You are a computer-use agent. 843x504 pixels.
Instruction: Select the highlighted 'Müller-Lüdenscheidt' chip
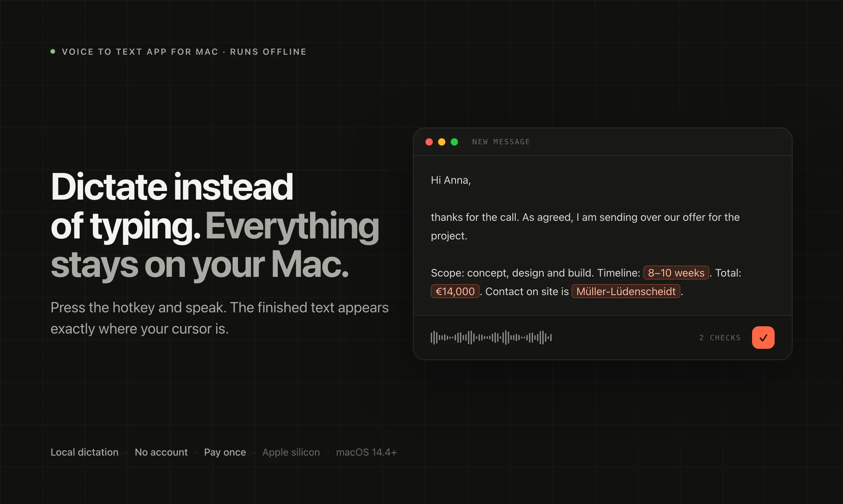pyautogui.click(x=626, y=291)
